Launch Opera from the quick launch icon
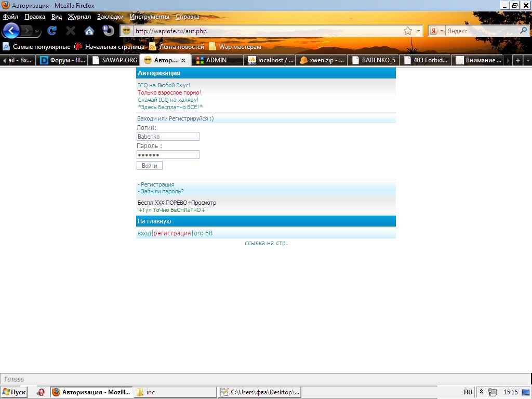532x399 pixels. pos(41,392)
